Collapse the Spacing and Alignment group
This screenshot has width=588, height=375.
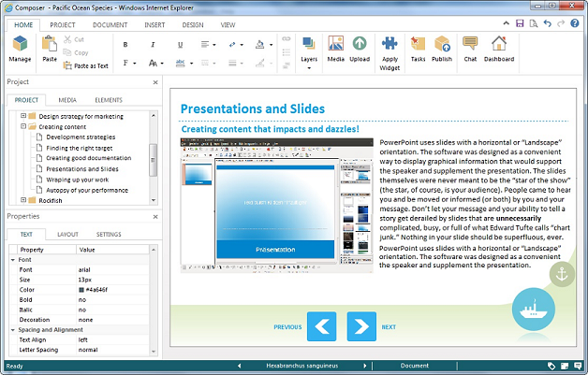click(13, 330)
